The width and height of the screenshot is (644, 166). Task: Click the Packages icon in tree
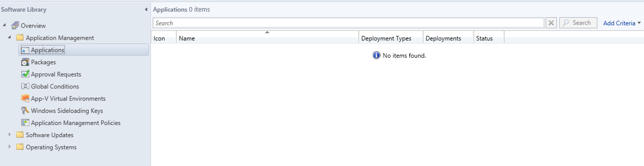pyautogui.click(x=25, y=62)
